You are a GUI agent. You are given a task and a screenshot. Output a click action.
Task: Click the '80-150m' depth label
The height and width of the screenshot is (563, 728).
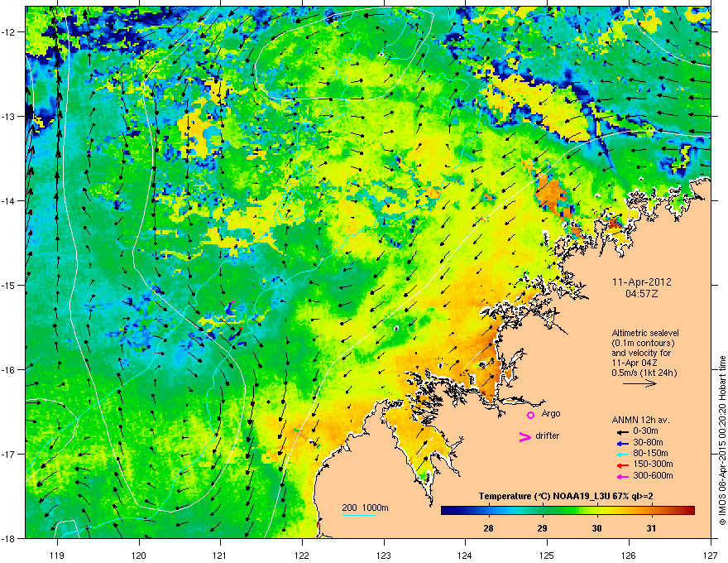click(650, 454)
